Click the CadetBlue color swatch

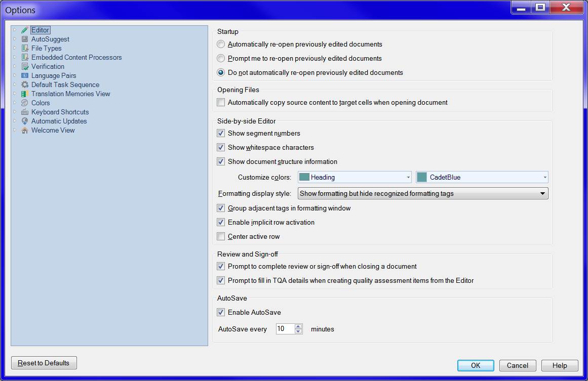point(422,177)
